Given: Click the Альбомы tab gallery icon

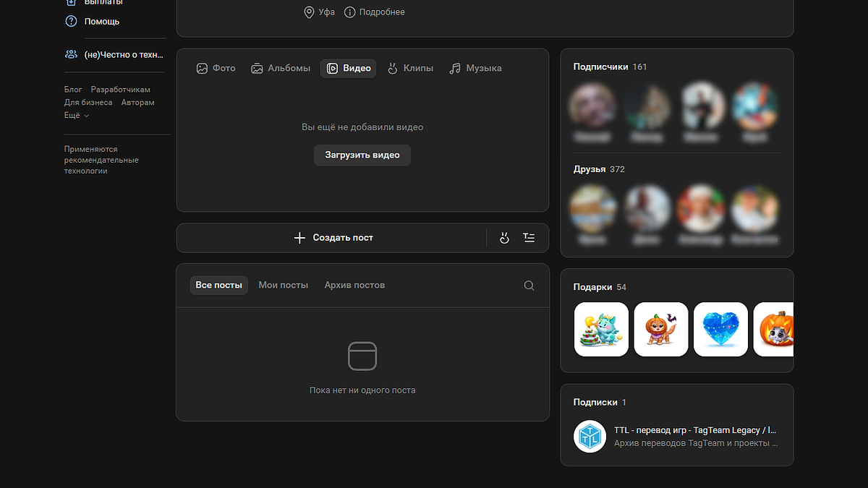Looking at the screenshot, I should coord(257,69).
